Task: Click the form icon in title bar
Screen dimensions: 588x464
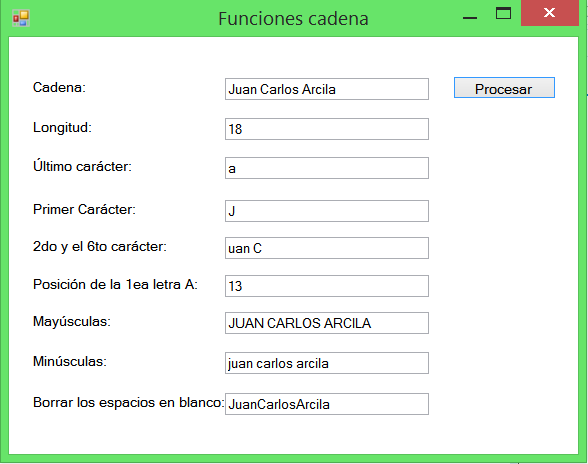Action: (21, 18)
